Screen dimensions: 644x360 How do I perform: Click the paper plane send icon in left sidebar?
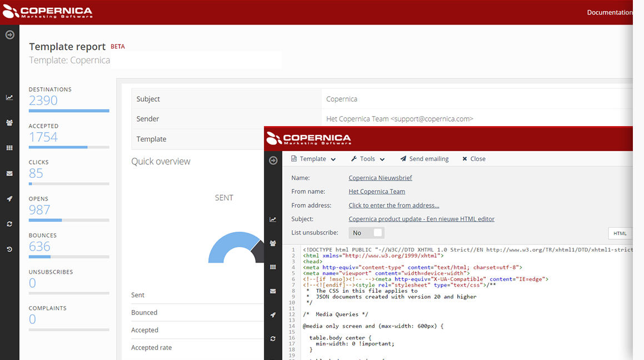coord(9,199)
